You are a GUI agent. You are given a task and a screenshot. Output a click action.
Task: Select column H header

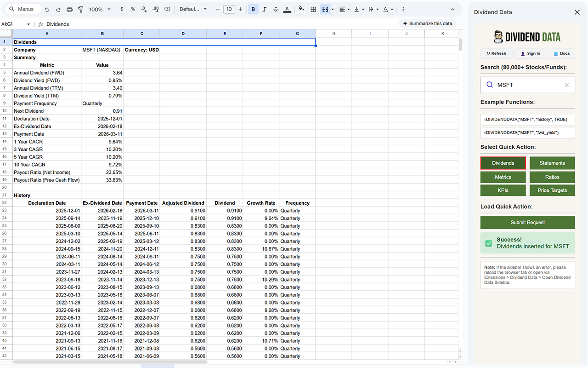[334, 34]
